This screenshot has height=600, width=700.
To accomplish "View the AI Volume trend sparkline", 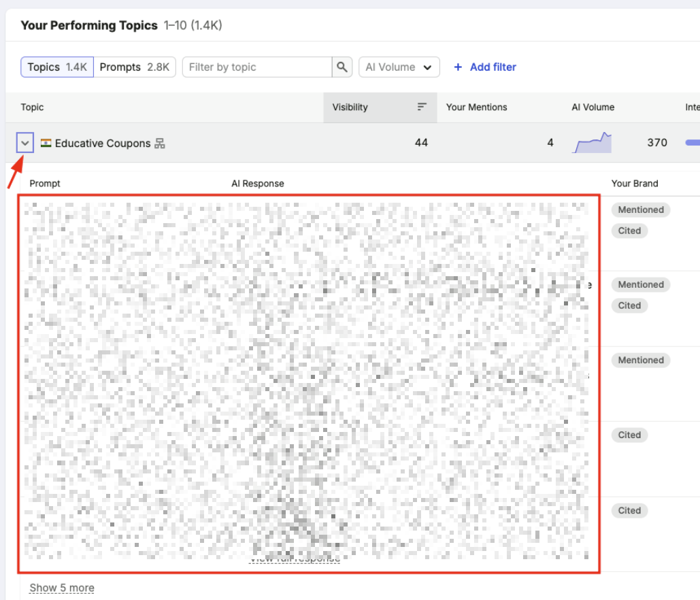I will (x=592, y=142).
